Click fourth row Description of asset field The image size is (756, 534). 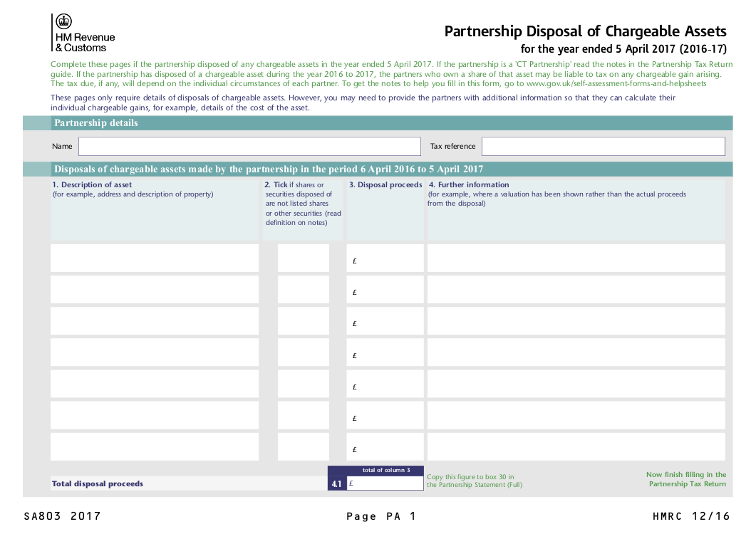pyautogui.click(x=155, y=352)
